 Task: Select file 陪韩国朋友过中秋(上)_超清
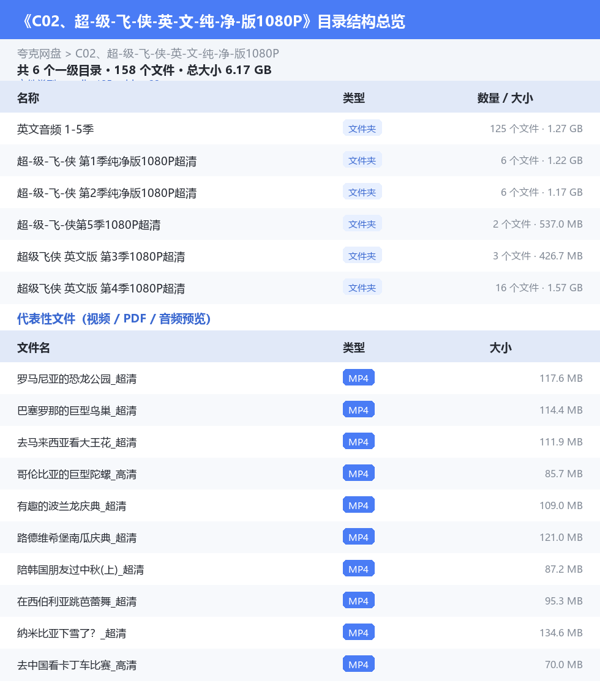point(300,569)
